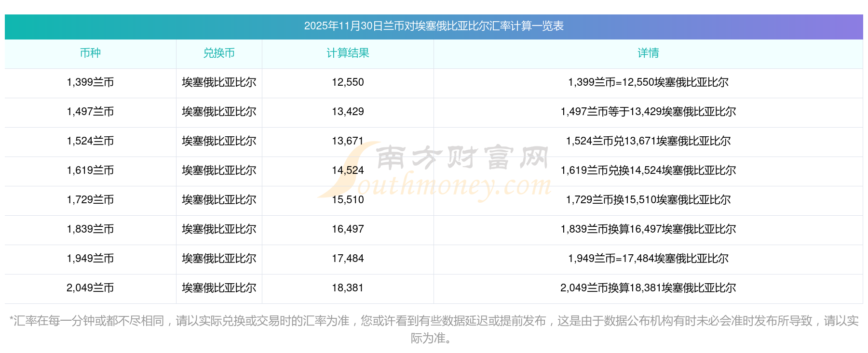Select the 兑换币 column header

[x=219, y=53]
